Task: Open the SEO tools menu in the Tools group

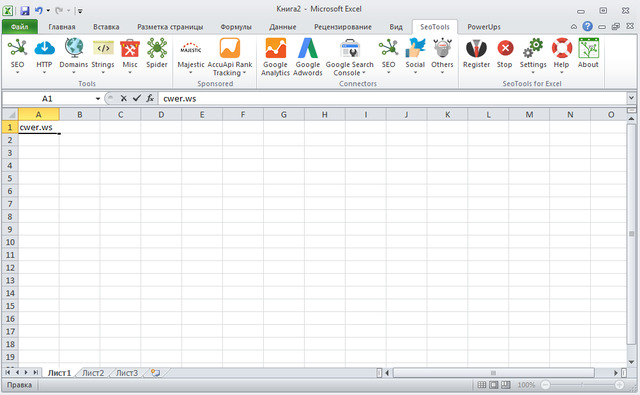Action: [17, 56]
